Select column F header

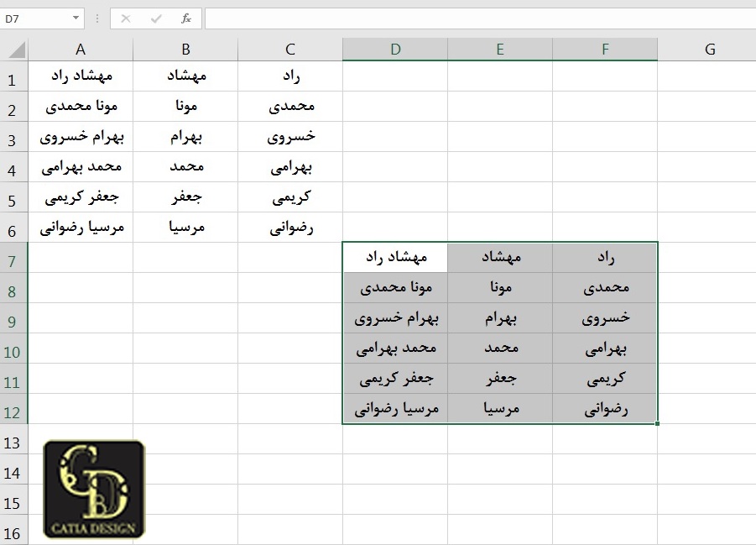pyautogui.click(x=605, y=50)
